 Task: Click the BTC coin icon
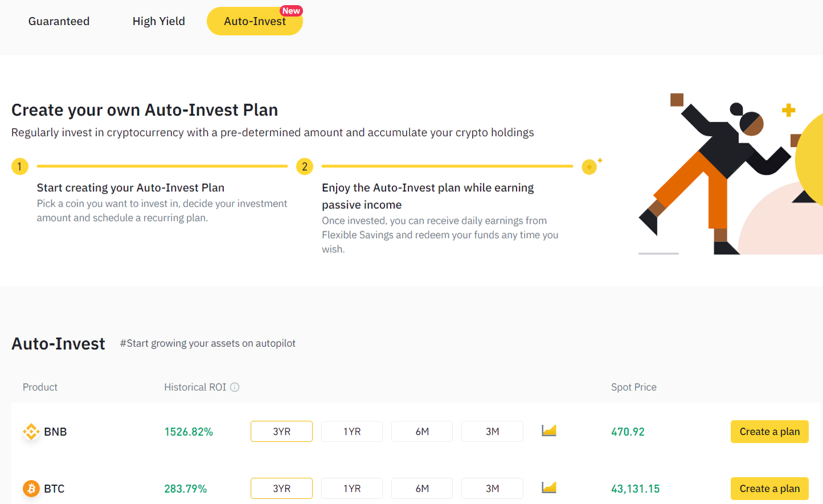(x=31, y=488)
